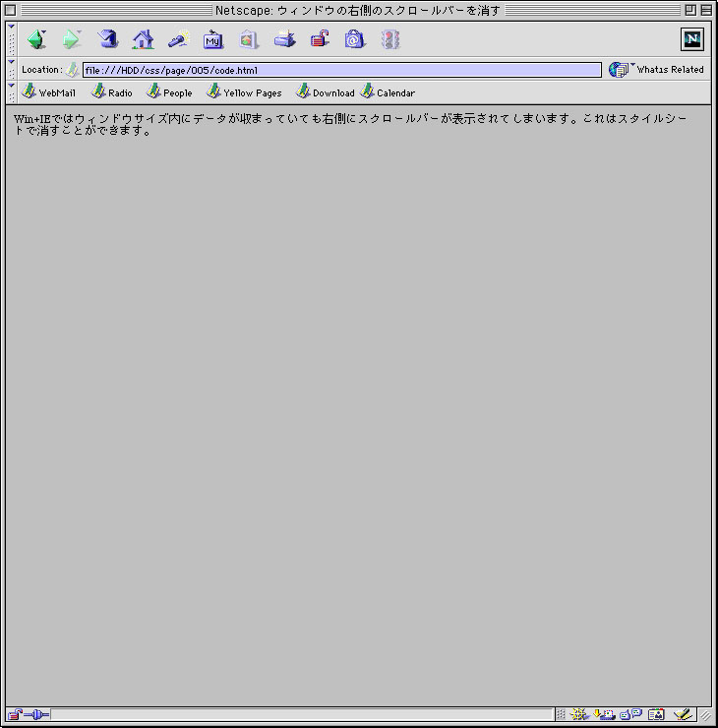
Task: Open the Search toolbar button
Action: [x=178, y=40]
